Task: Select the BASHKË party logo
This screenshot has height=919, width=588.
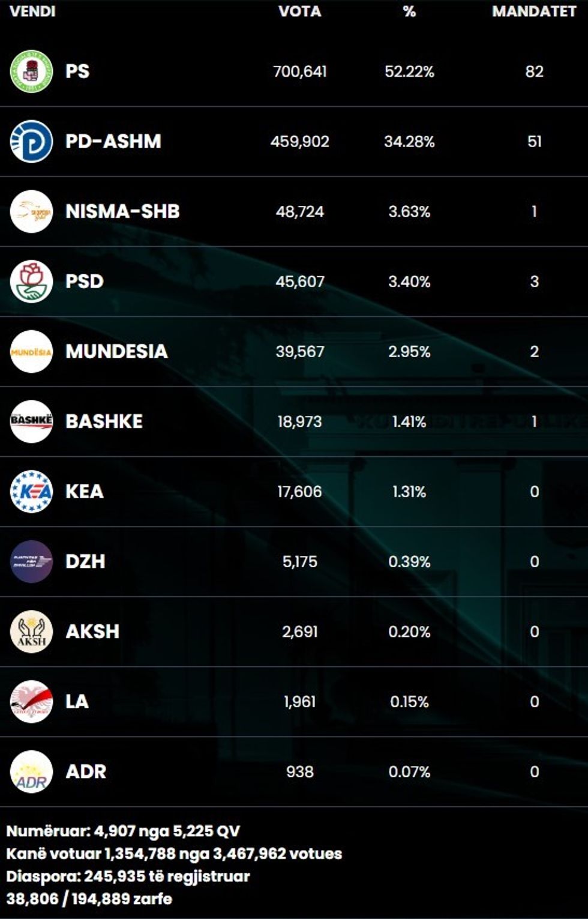Action: pos(31,421)
